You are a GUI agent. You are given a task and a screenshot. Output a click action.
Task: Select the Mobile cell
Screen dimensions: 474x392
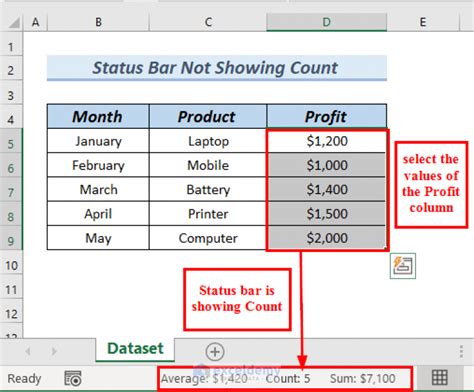(x=208, y=165)
